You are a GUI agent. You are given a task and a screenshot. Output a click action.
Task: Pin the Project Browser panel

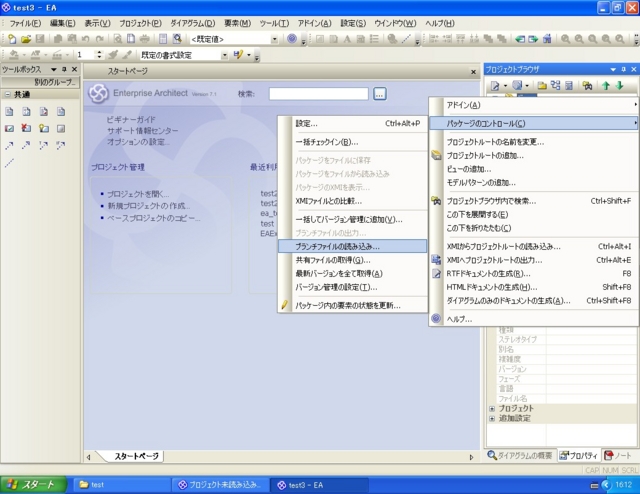point(623,69)
